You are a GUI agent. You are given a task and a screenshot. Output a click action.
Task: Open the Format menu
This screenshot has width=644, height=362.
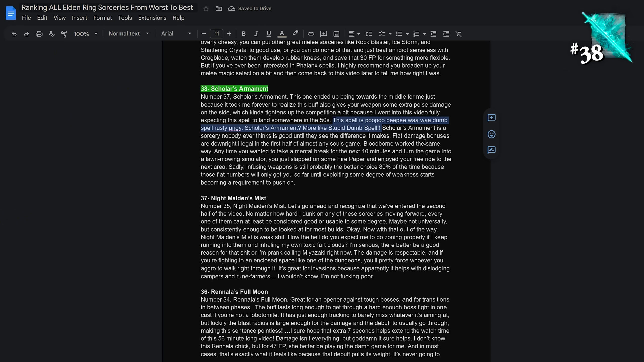[102, 18]
